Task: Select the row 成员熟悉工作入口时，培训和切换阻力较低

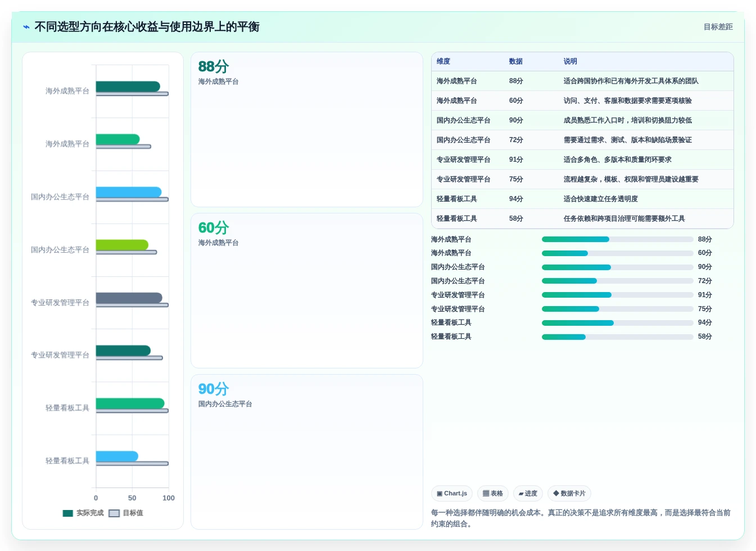Action: click(x=582, y=121)
